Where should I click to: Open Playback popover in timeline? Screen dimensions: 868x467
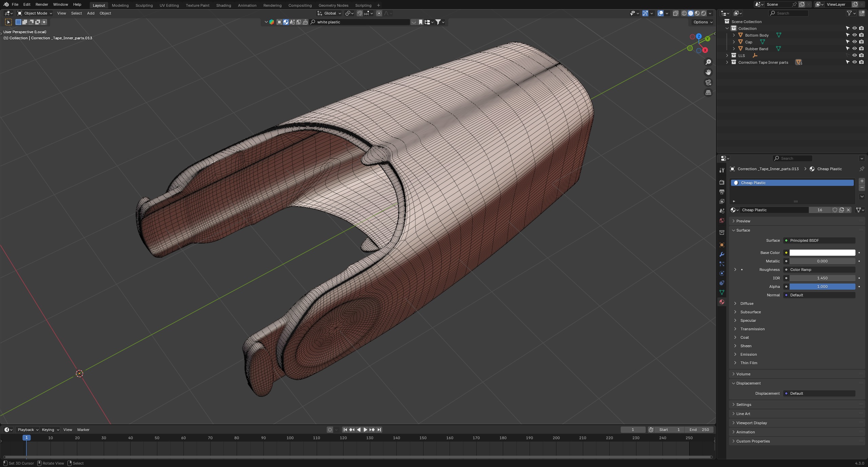point(28,430)
